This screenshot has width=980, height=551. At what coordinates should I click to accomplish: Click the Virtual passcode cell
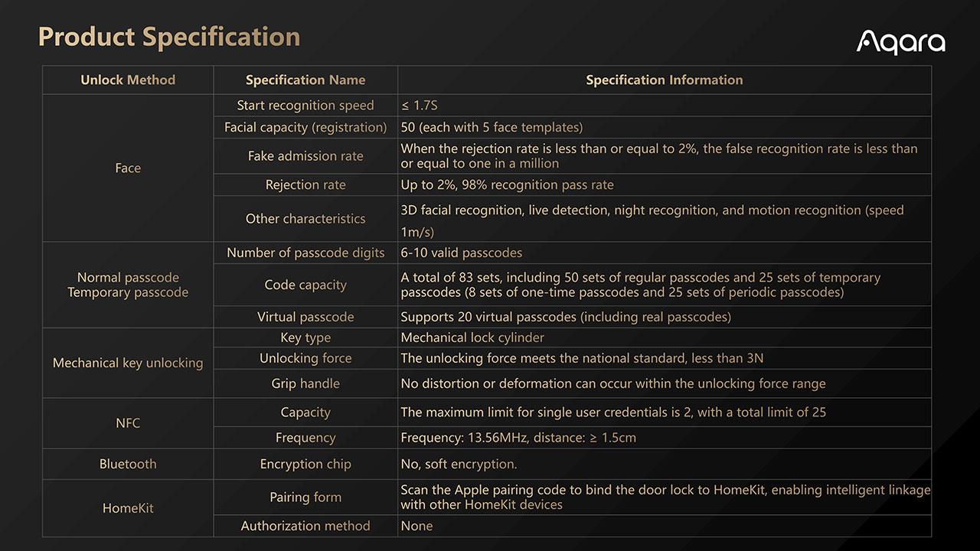coord(305,317)
